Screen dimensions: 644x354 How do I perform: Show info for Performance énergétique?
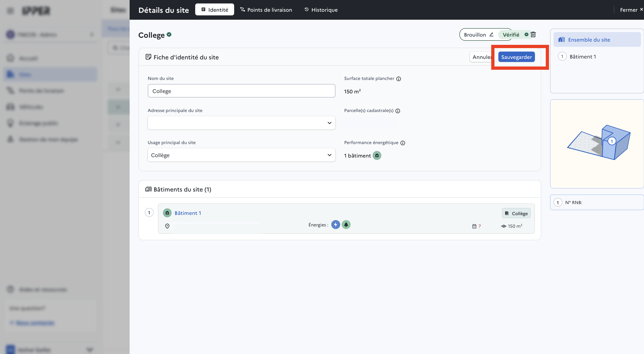pos(403,143)
